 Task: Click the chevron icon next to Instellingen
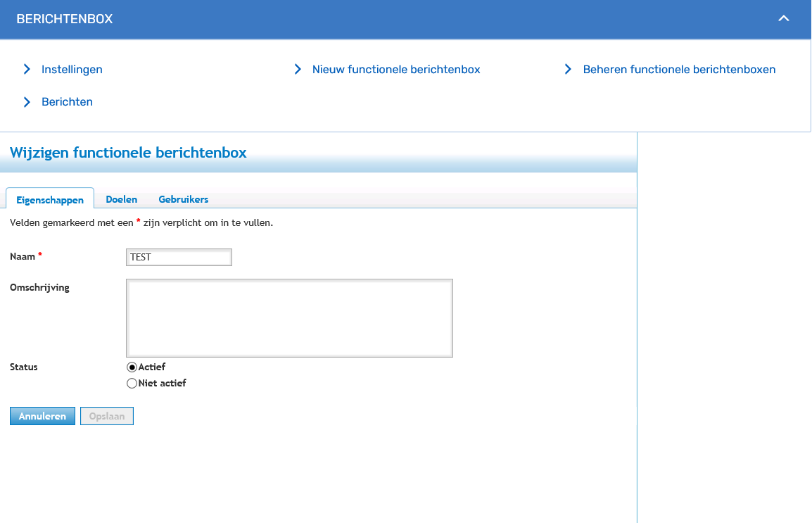tap(27, 70)
